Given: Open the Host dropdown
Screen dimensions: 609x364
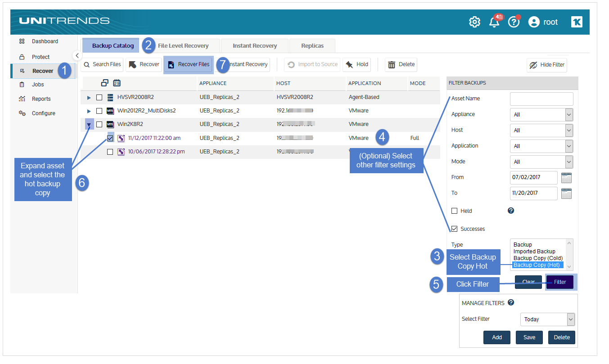Looking at the screenshot, I should (541, 130).
